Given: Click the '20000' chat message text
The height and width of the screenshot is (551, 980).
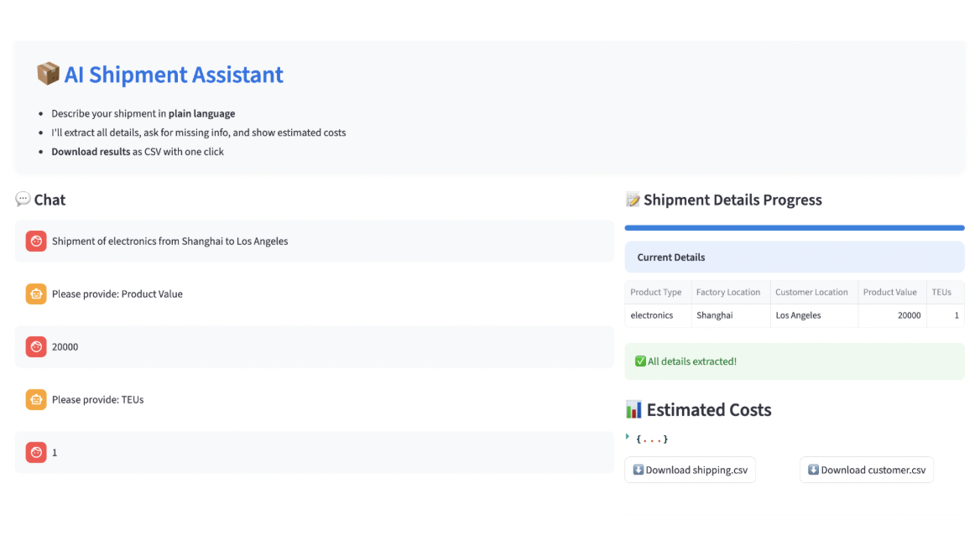Looking at the screenshot, I should click(x=65, y=346).
